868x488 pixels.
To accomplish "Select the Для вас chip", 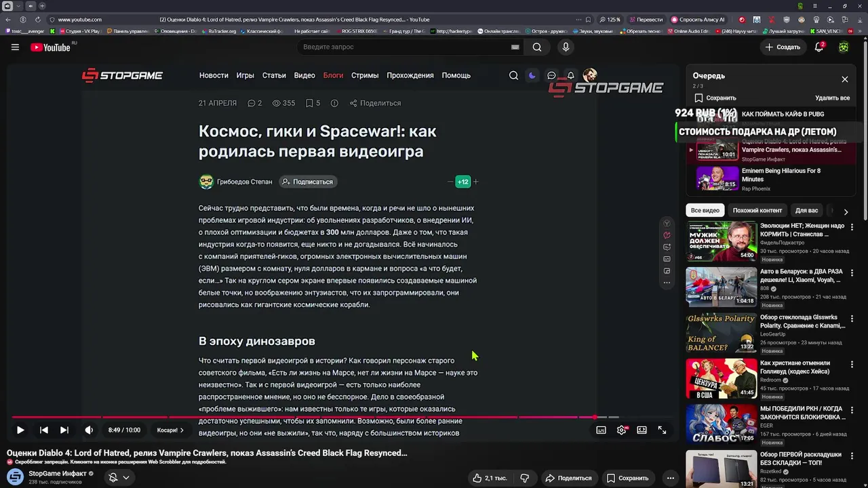I will (806, 210).
